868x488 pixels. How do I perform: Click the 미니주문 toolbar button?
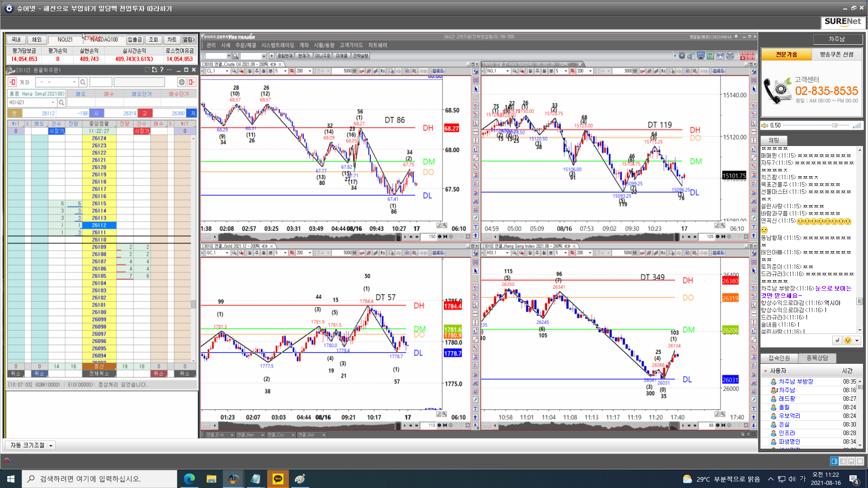(x=323, y=56)
